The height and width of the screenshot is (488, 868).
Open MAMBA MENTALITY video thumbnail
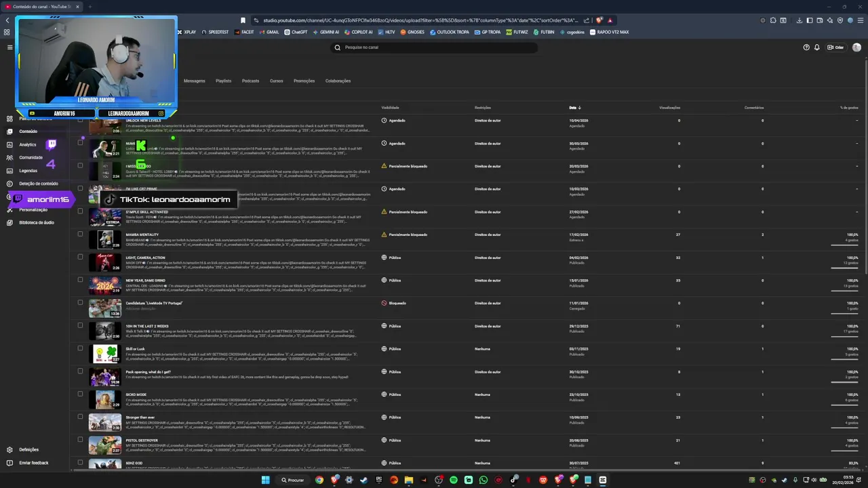tap(105, 239)
